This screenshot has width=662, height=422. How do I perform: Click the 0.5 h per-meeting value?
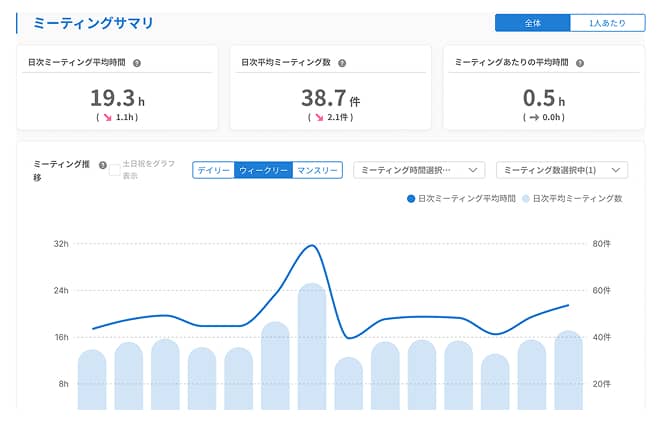[544, 98]
